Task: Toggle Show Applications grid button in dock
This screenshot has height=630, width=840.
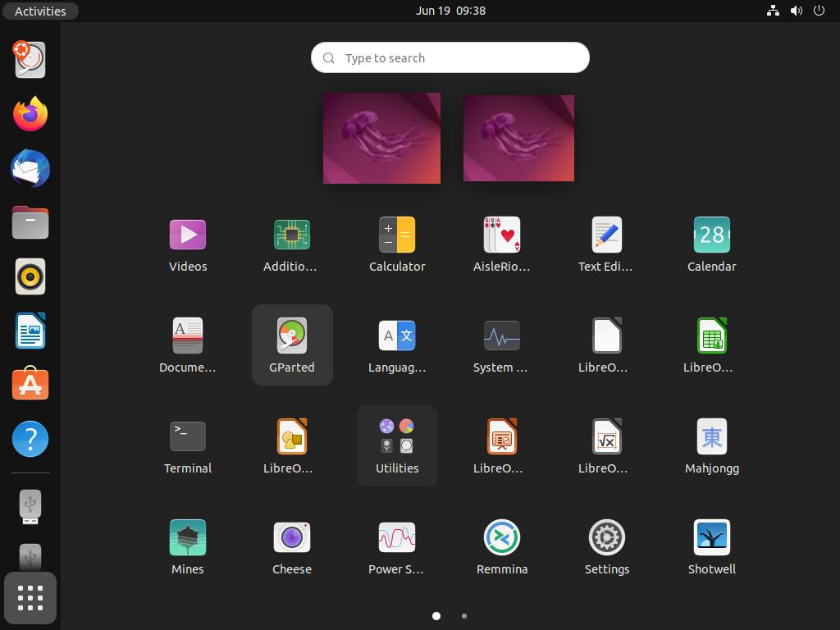Action: click(30, 598)
